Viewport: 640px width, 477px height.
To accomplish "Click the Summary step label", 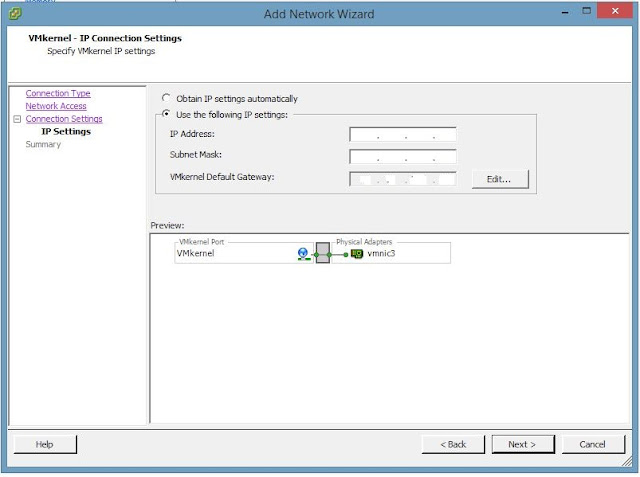I will [43, 144].
